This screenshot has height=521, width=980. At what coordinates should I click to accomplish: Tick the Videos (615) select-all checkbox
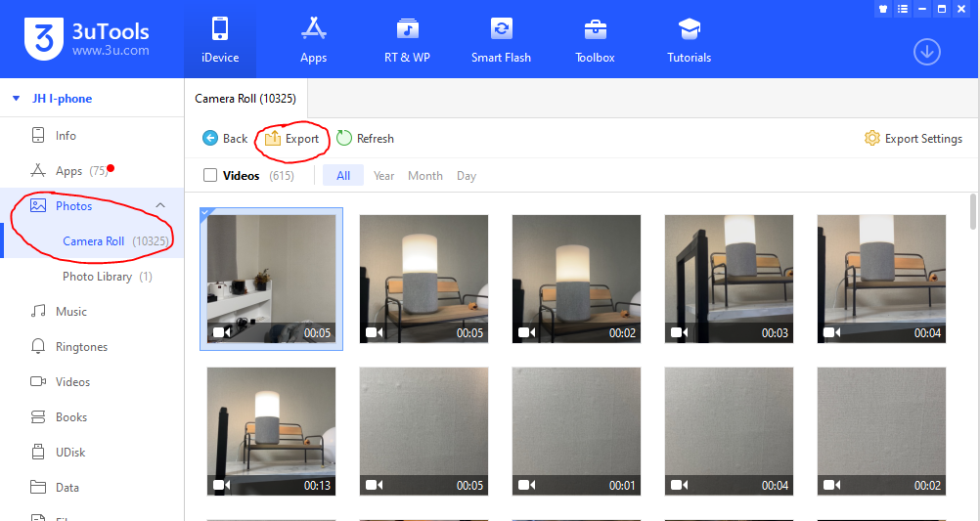coord(210,176)
